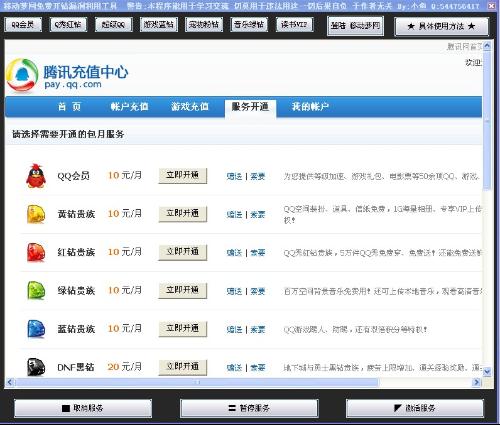Viewport: 500px width, 425px height.
Task: Select the 服务开通 tab
Action: tap(250, 107)
